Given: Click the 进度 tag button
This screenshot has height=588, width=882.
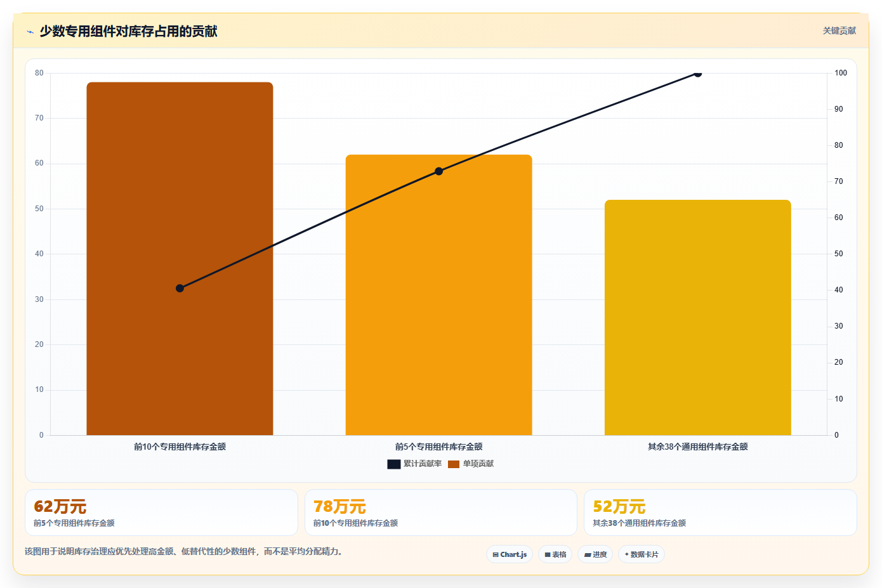Looking at the screenshot, I should coord(595,554).
